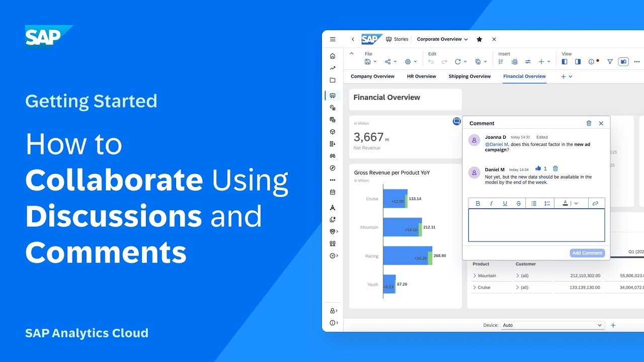Open the filter funnel in View group
This screenshot has height=362, width=644.
tap(610, 62)
